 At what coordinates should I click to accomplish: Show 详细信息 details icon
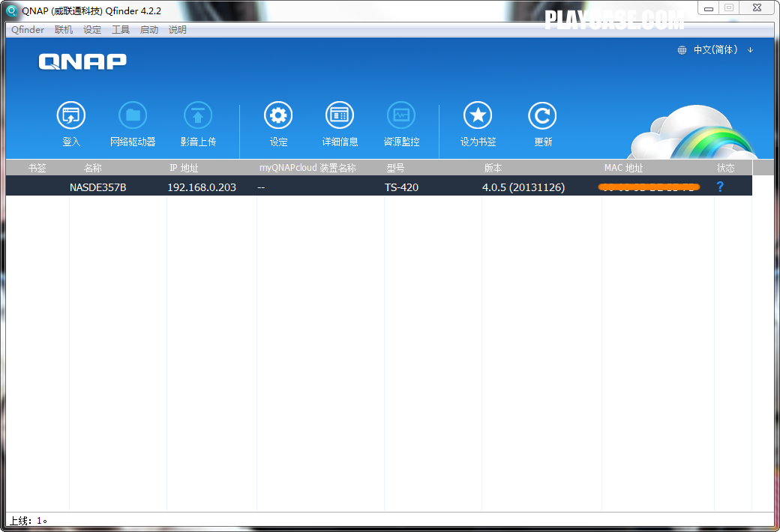(340, 115)
